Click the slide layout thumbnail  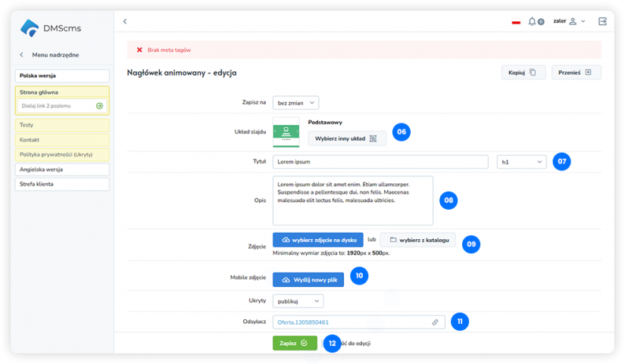coord(286,132)
